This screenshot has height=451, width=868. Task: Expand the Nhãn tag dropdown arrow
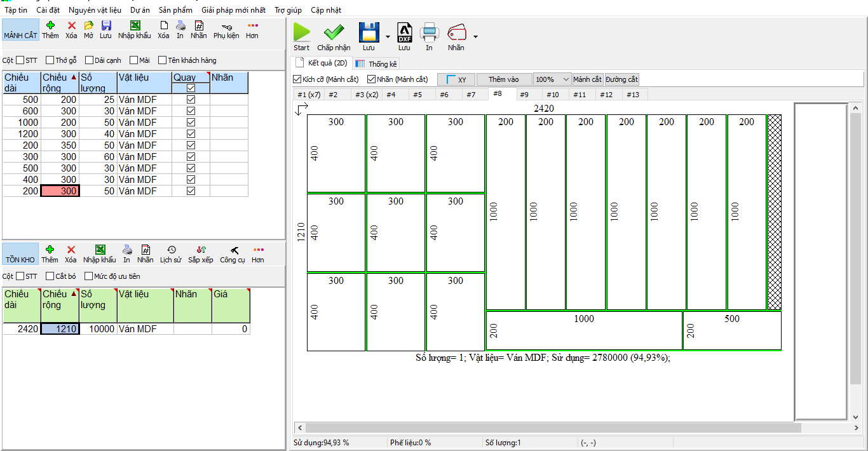coord(475,37)
